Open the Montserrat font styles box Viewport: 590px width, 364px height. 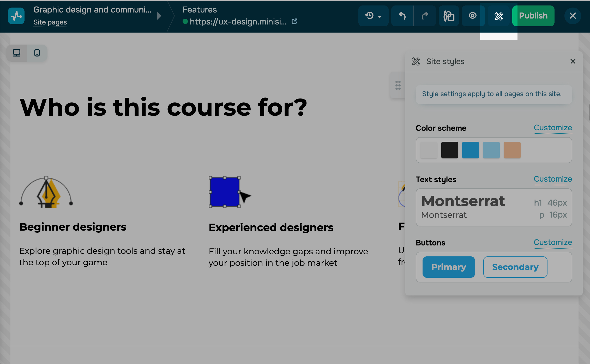[x=494, y=207]
